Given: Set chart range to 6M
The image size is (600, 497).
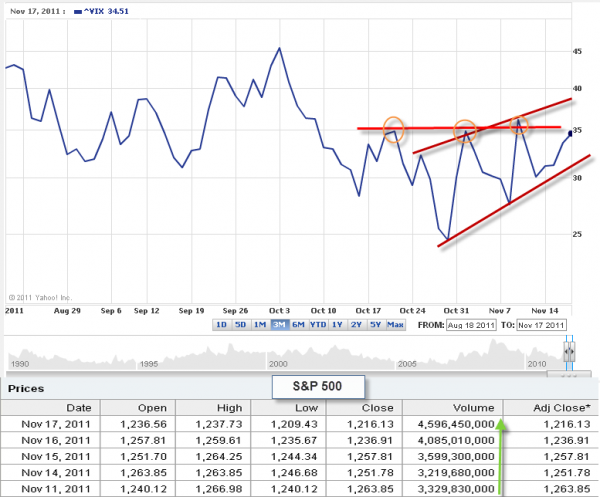Looking at the screenshot, I should (298, 325).
